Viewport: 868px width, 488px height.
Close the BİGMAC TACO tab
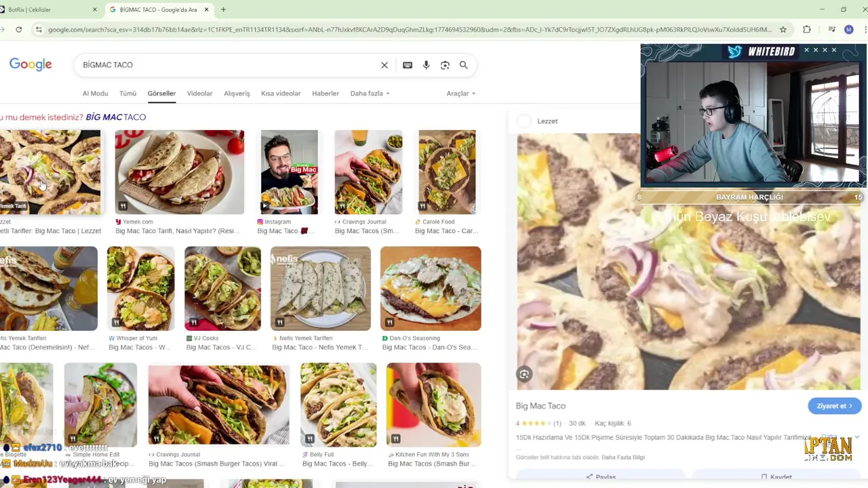[206, 9]
